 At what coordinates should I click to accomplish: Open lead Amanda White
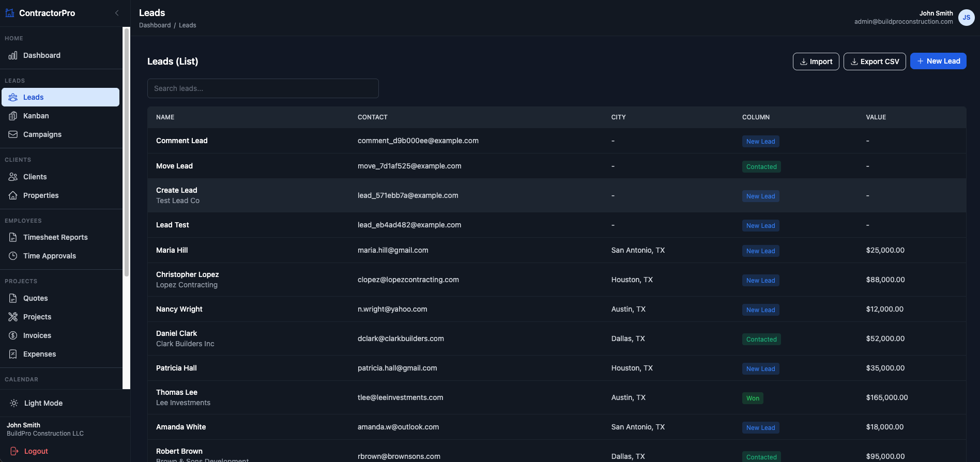181,427
